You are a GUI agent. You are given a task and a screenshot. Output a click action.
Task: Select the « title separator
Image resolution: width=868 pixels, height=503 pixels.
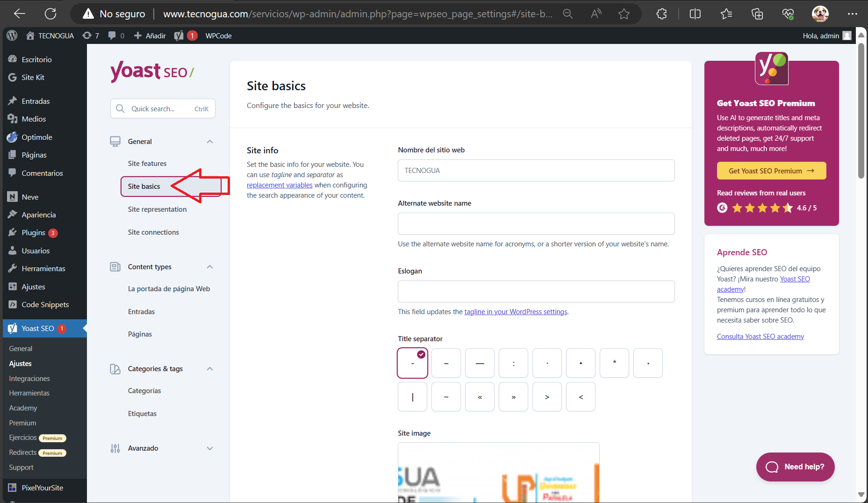click(480, 397)
